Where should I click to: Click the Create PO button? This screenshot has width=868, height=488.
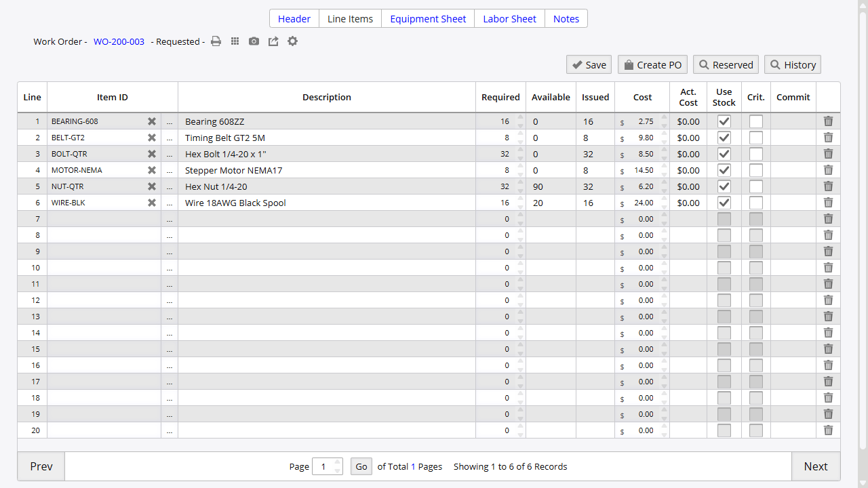652,64
